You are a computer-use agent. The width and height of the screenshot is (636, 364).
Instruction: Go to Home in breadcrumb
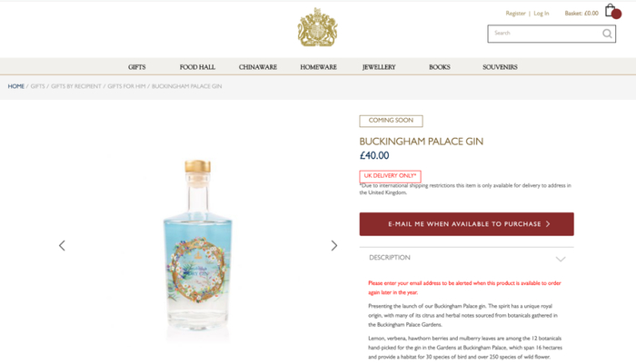click(16, 86)
